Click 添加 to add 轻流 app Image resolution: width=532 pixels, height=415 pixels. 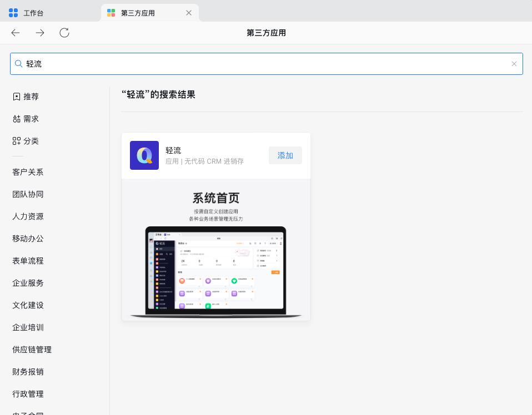coord(285,155)
